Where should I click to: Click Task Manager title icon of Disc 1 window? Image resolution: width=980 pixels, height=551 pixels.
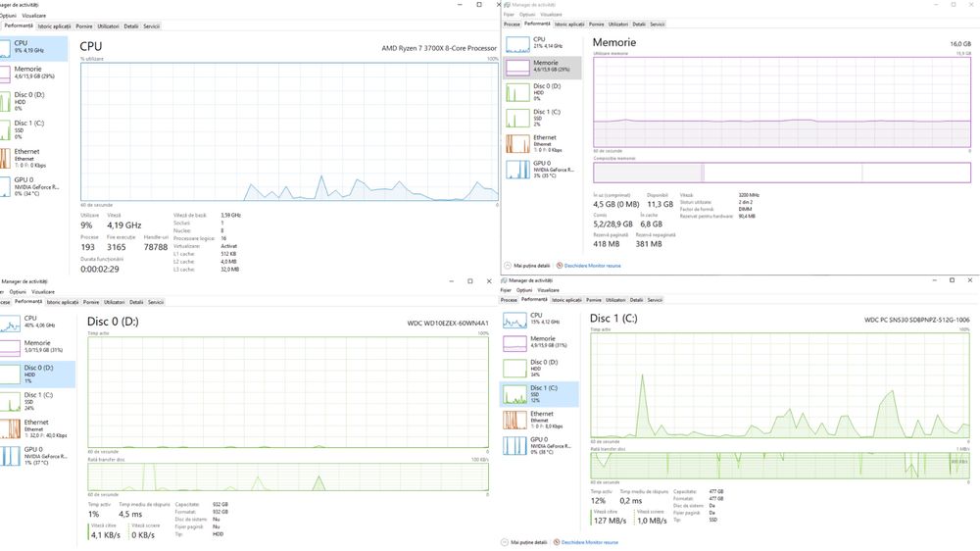[x=505, y=280]
